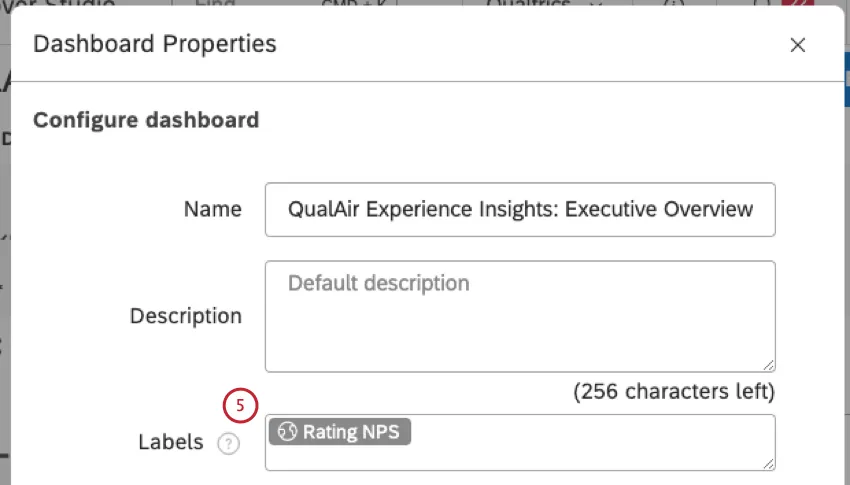Select the Rating NPS label tag
The width and height of the screenshot is (850, 485).
click(352, 432)
